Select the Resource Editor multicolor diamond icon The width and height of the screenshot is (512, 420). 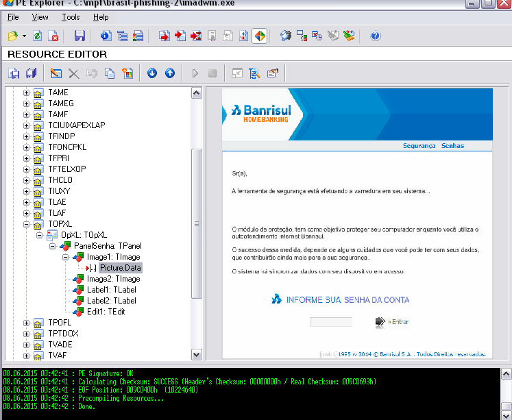click(x=260, y=36)
